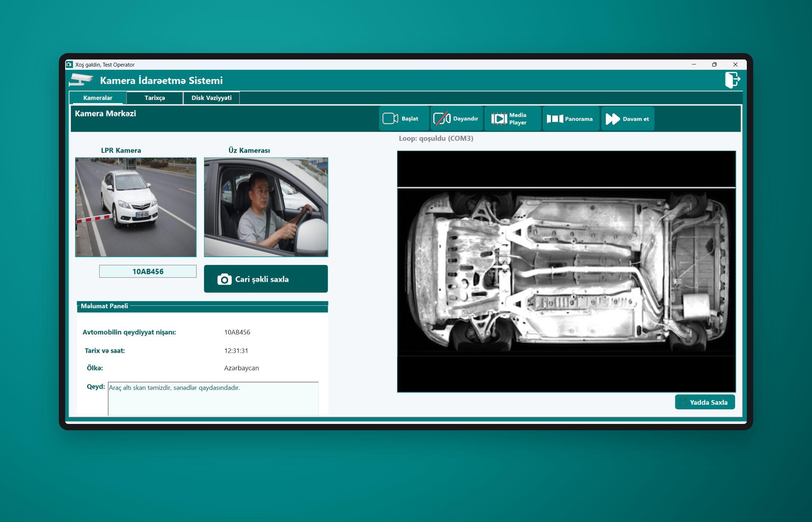Save current image with Cari şəkli saxla
This screenshot has height=522, width=812.
[266, 279]
